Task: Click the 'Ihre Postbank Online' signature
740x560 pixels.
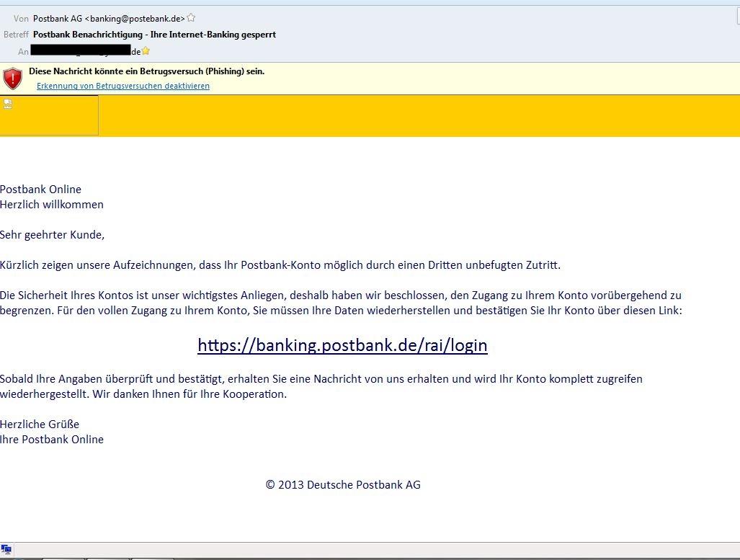Action: [x=52, y=440]
